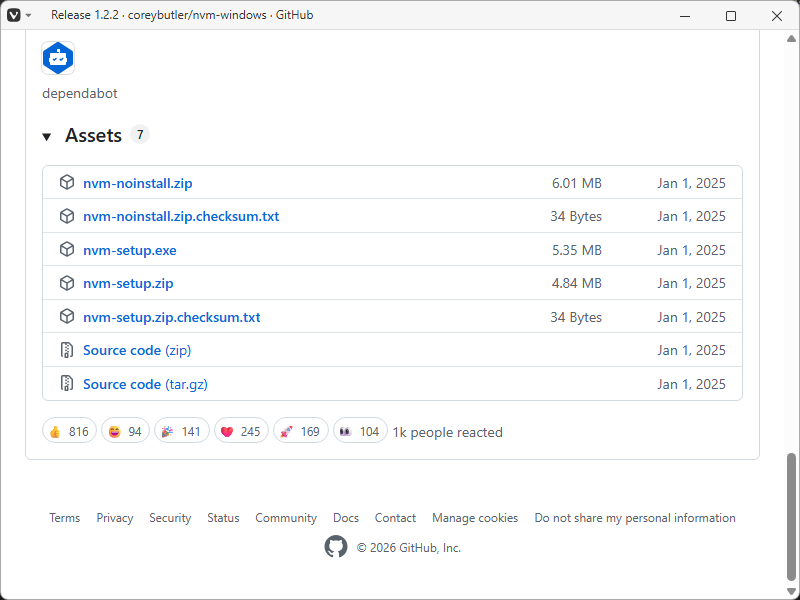Click the Manage cookies link
The image size is (800, 600).
coord(475,518)
